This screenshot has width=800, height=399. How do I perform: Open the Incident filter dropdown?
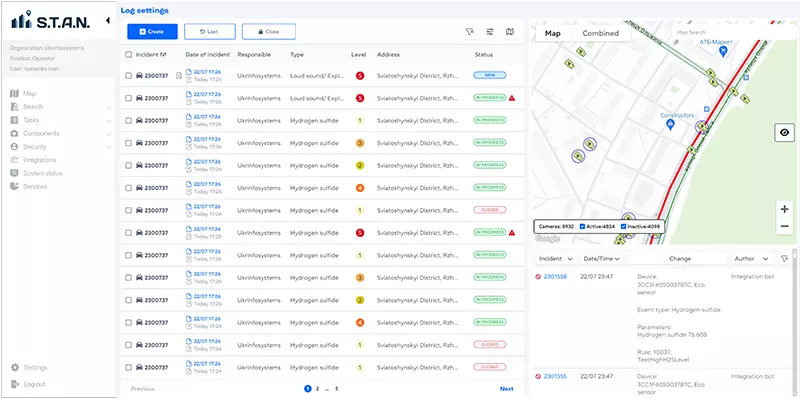(x=556, y=259)
